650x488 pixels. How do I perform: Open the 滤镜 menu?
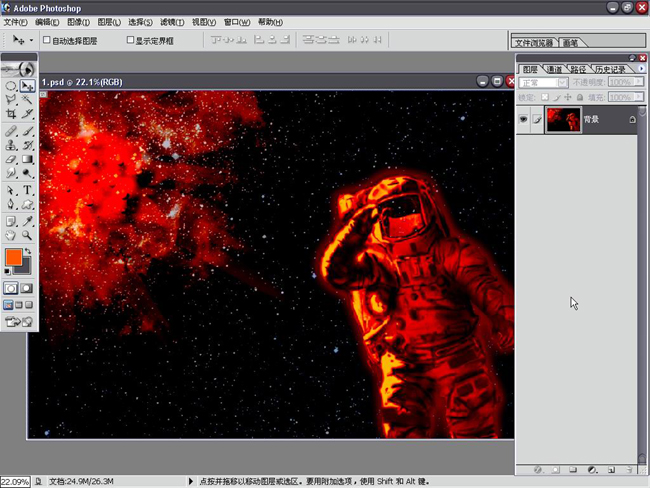tap(172, 22)
